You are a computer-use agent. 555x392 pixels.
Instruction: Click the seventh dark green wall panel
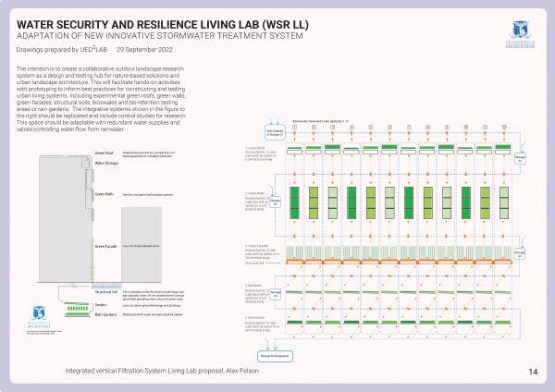click(409, 202)
